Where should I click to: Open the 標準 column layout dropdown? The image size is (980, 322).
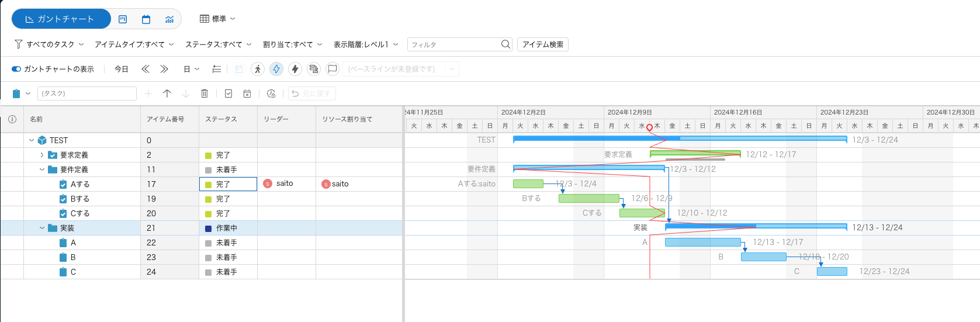pos(217,19)
